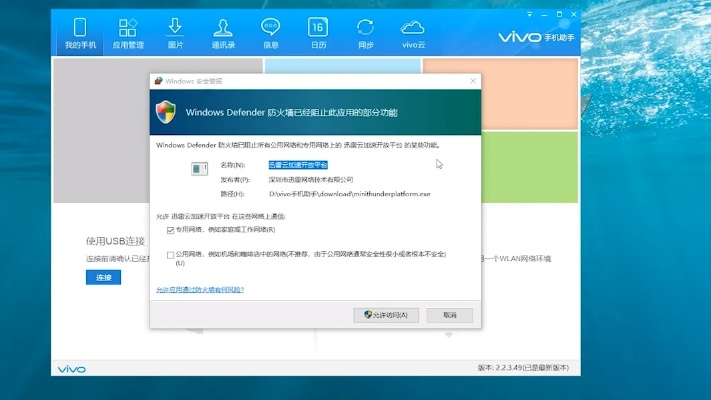
Task: Enable the 公用网络 public network checkbox
Action: click(170, 255)
